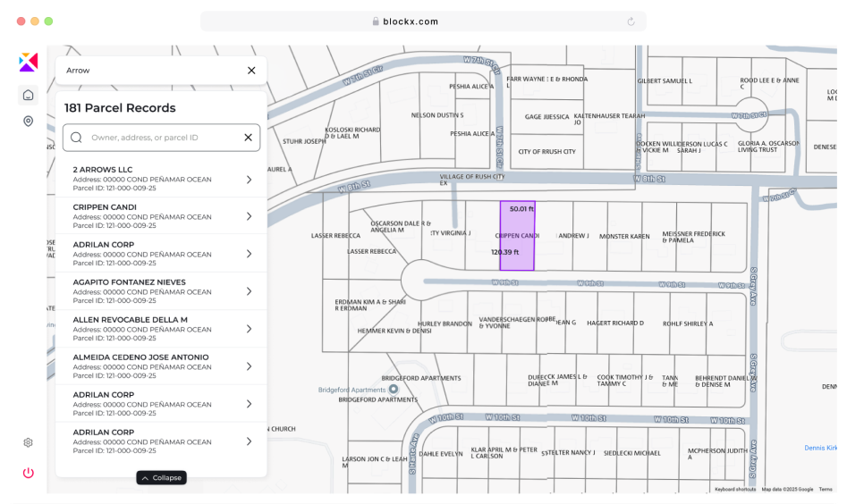Open the map Terms link
Viewport: 847px width, 504px height.
[x=825, y=489]
